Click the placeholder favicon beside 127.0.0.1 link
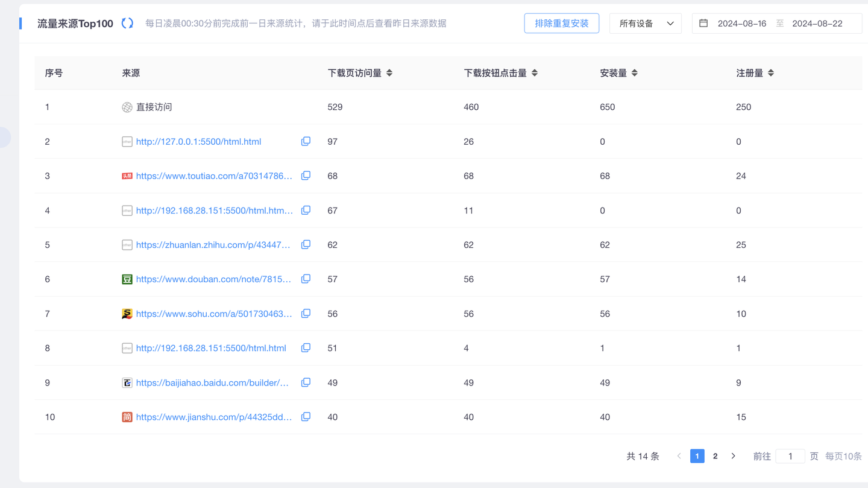The height and width of the screenshot is (488, 868). click(127, 142)
